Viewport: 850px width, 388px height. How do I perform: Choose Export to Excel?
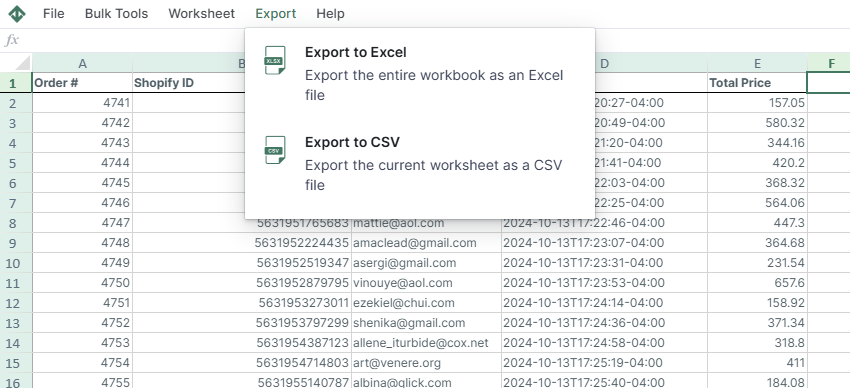tap(420, 74)
